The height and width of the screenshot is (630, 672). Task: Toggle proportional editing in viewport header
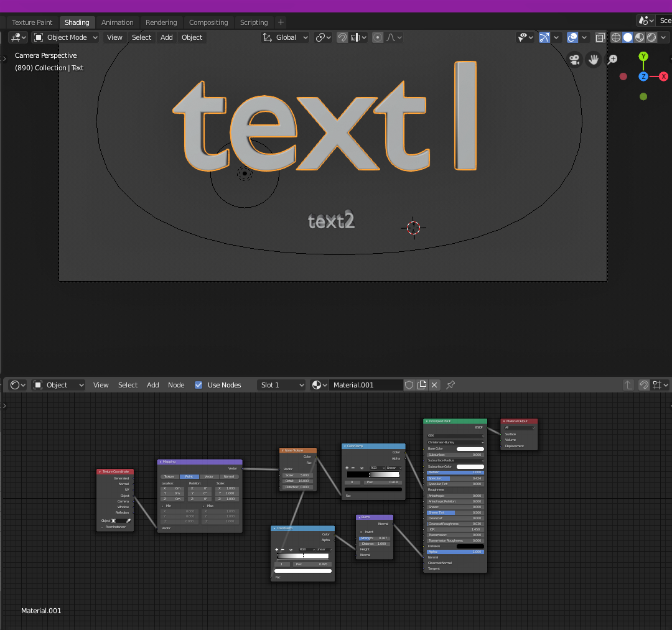[377, 37]
